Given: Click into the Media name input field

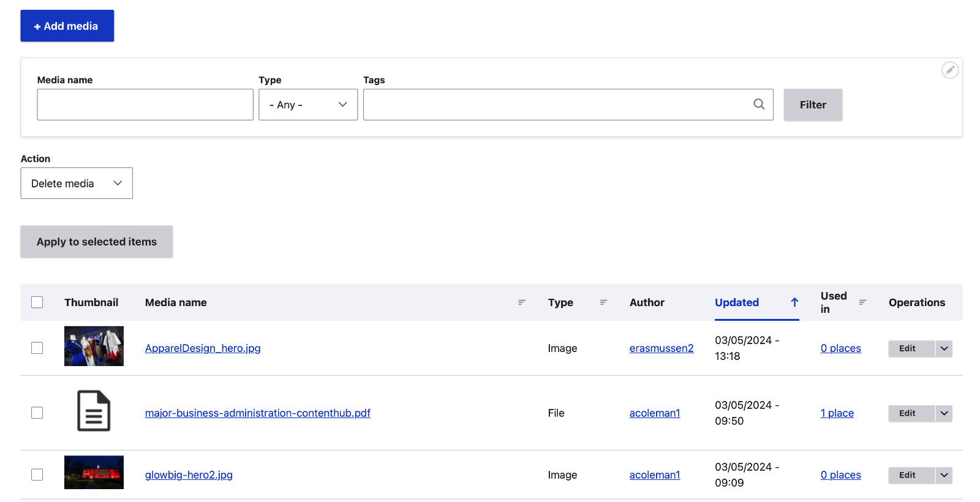Looking at the screenshot, I should [145, 105].
